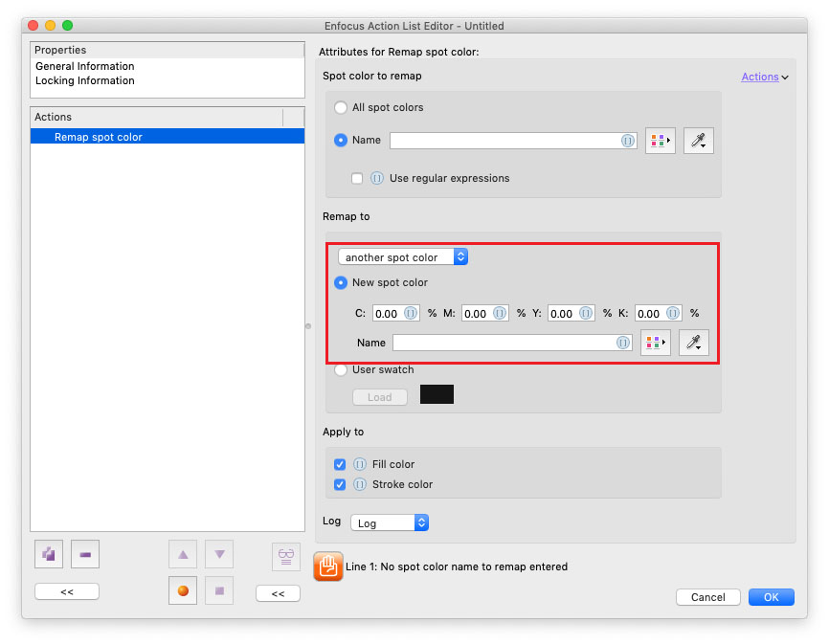This screenshot has width=829, height=644.
Task: Click variable icon beside Use regular expressions
Action: coord(376,178)
